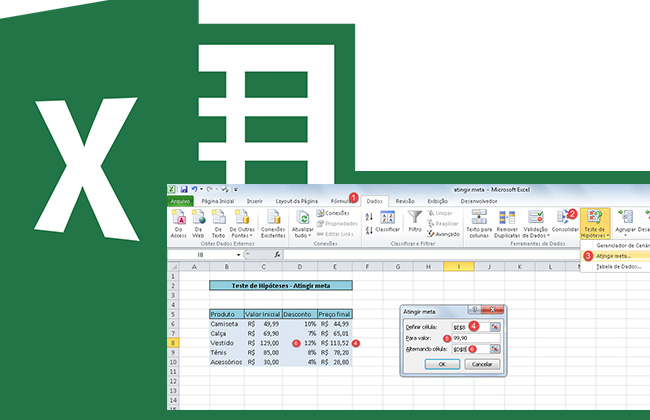Open Conexões Existentes

[x=273, y=224]
